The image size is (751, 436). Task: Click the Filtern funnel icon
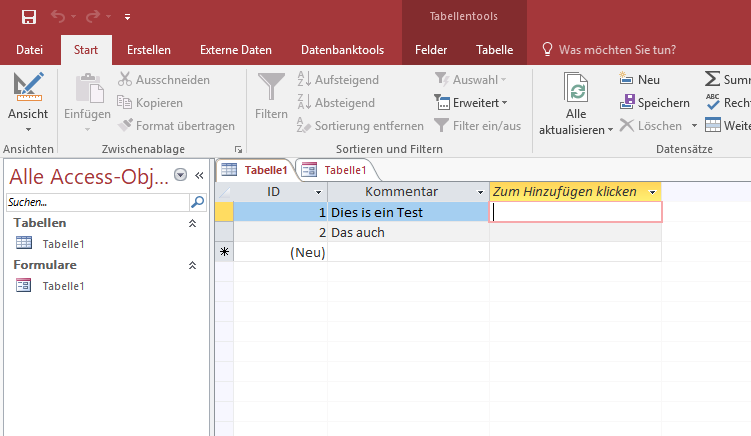coord(271,87)
